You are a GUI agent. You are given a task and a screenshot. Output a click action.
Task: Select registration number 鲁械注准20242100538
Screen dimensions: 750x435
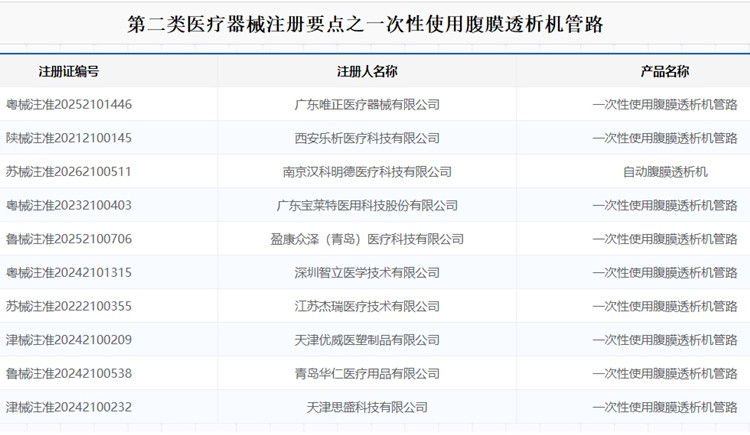69,373
